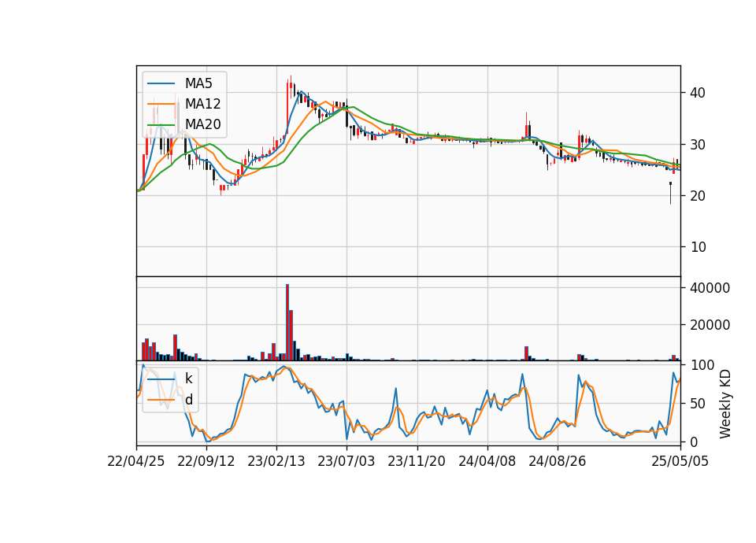Click the green MA20 legend line sample
The height and width of the screenshot is (543, 756).
pyautogui.click(x=161, y=124)
